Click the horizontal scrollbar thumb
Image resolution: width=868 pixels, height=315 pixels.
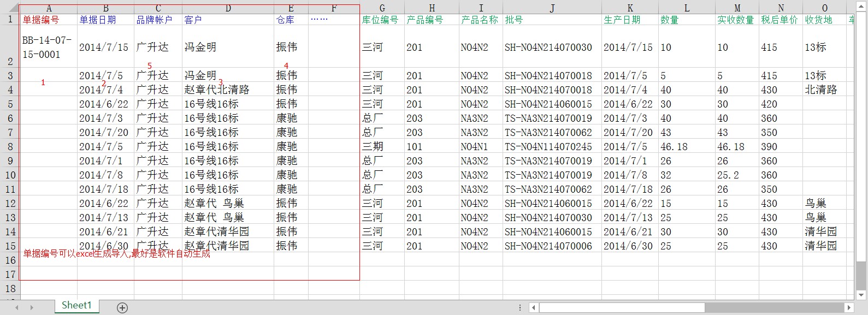(x=622, y=308)
